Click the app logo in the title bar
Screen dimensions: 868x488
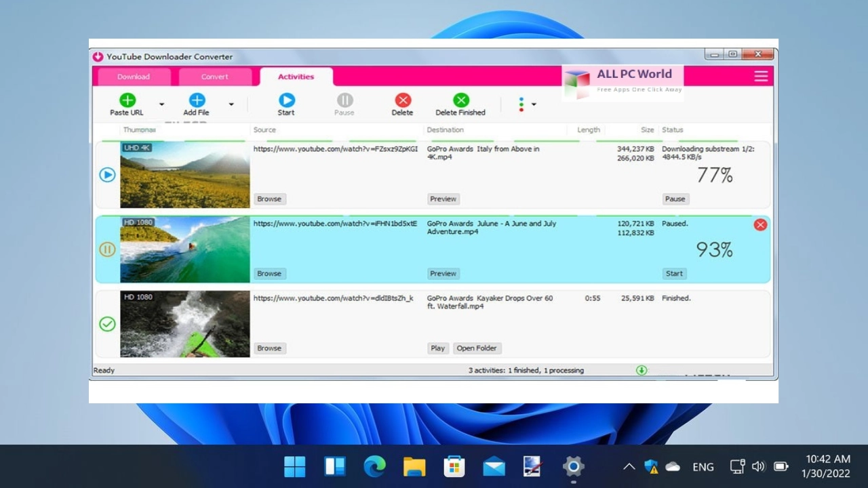click(98, 56)
